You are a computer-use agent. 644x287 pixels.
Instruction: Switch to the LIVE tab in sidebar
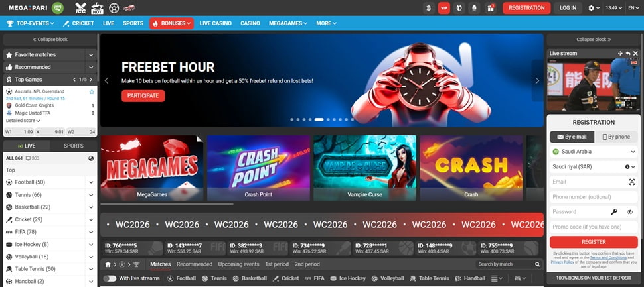[x=27, y=146]
